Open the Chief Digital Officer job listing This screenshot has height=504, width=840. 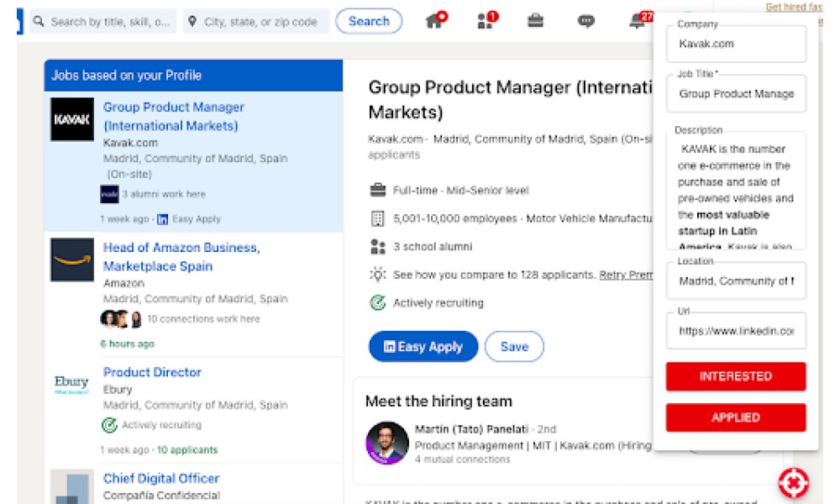(161, 478)
